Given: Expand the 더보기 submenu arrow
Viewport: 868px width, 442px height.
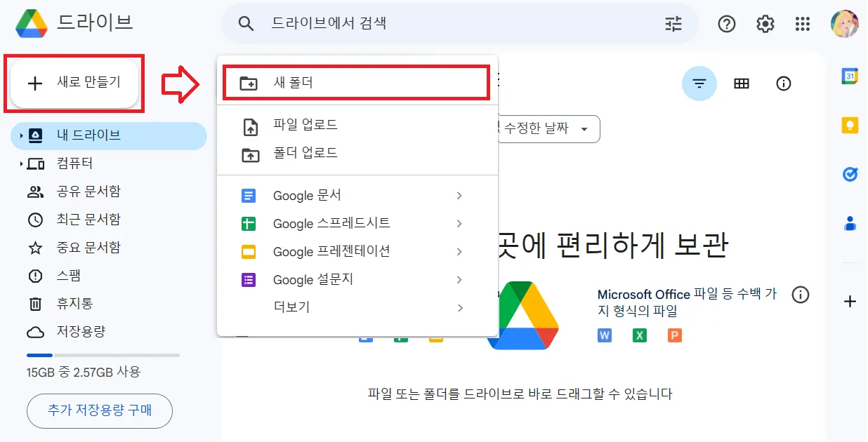Looking at the screenshot, I should (x=459, y=308).
